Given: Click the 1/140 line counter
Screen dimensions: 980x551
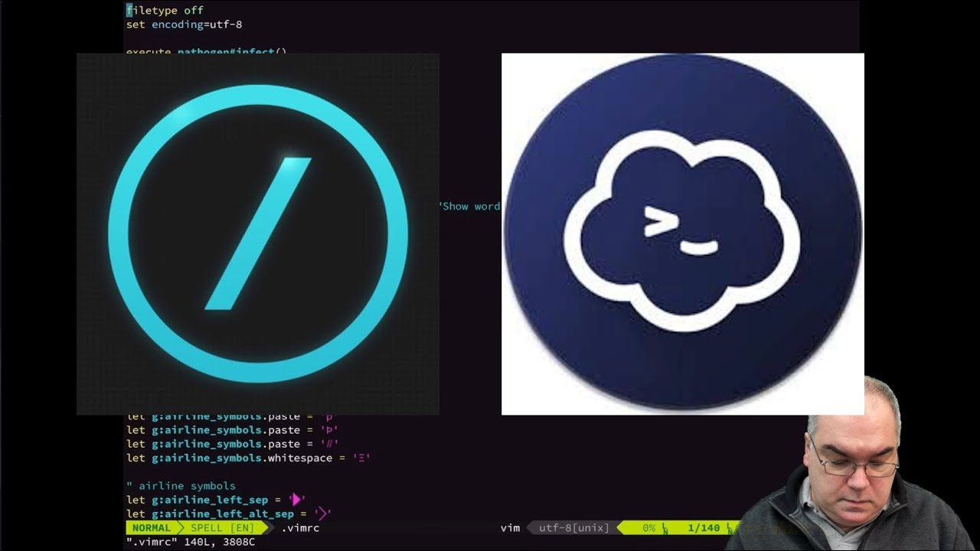Looking at the screenshot, I should coord(704,528).
